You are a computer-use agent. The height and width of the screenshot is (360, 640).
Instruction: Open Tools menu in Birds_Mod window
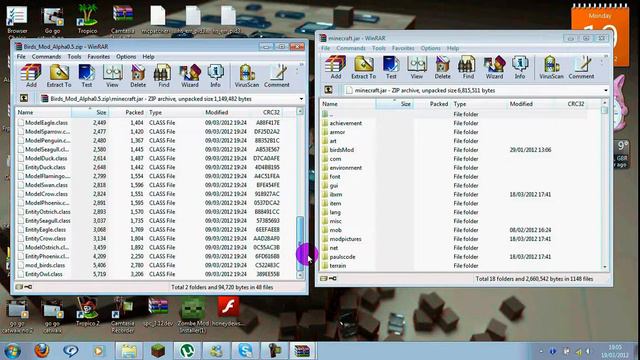point(74,56)
